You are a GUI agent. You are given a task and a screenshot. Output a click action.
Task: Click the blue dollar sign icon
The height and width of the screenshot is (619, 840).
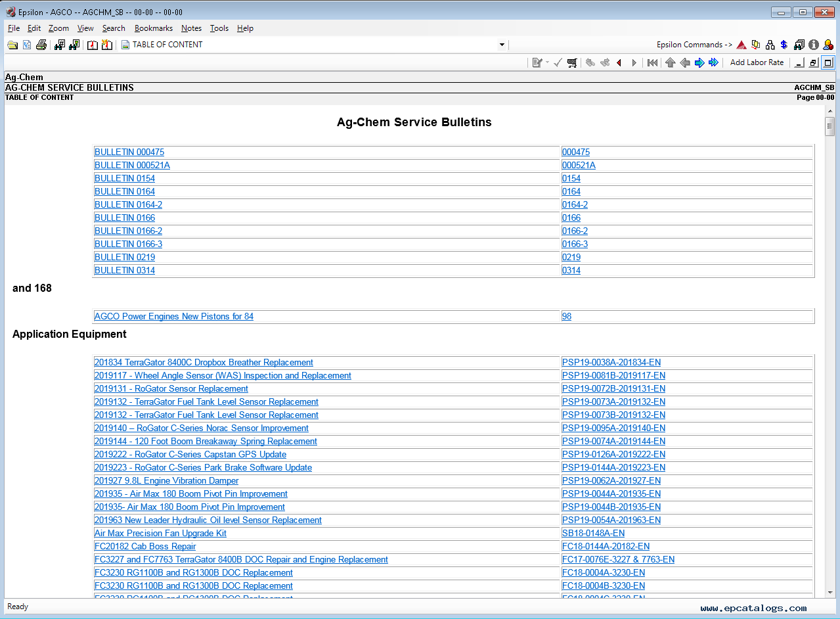pyautogui.click(x=784, y=45)
